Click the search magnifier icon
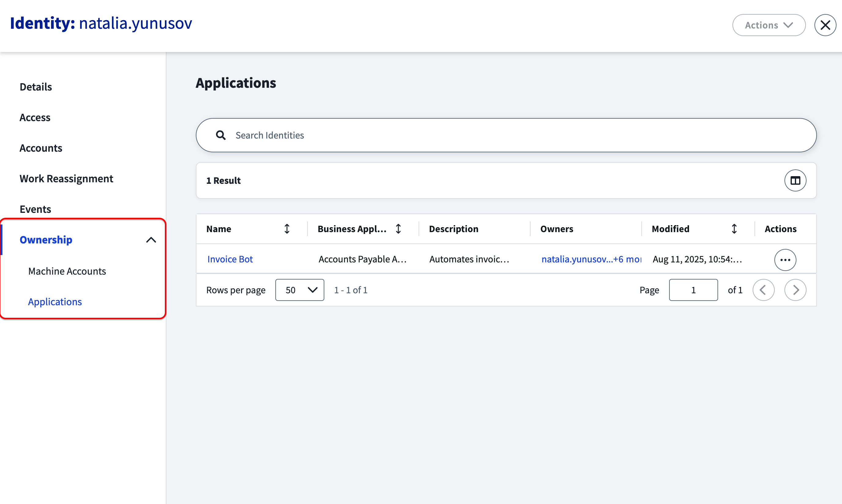The width and height of the screenshot is (842, 504). coord(221,135)
